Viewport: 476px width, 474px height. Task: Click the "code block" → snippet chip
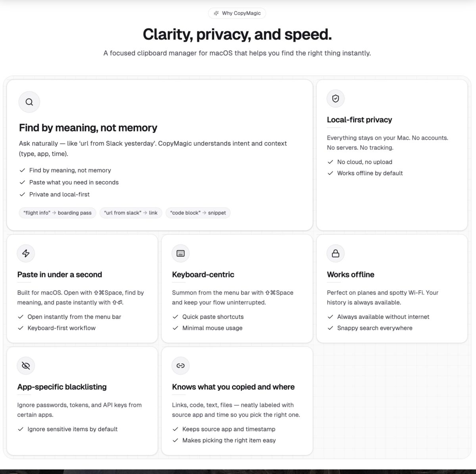click(198, 213)
